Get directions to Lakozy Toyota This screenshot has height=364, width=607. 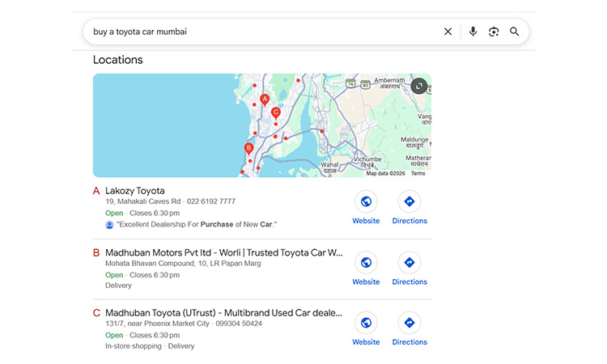[410, 201]
